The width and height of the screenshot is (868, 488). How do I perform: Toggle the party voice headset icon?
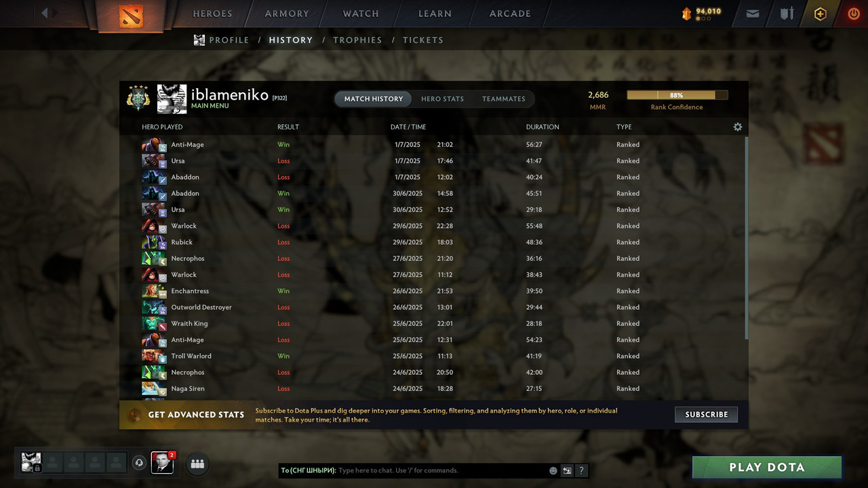click(139, 463)
